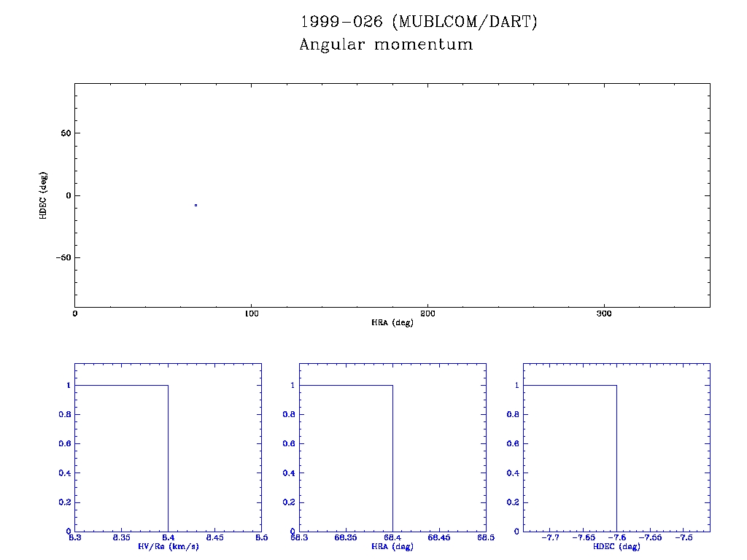The width and height of the screenshot is (747, 560).
Task: Click the -7.5 tick label on HDEC histogram
Action: 684,537
